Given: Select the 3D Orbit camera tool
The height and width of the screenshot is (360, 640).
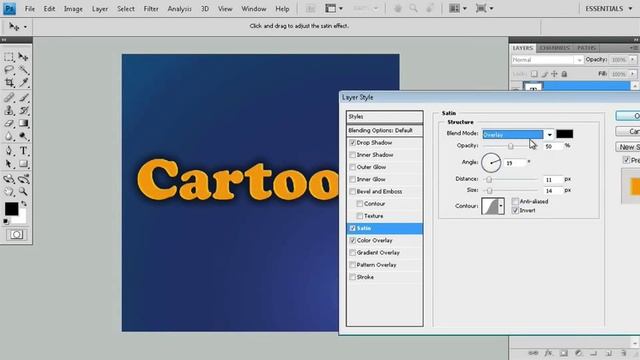Looking at the screenshot, I should (23, 178).
